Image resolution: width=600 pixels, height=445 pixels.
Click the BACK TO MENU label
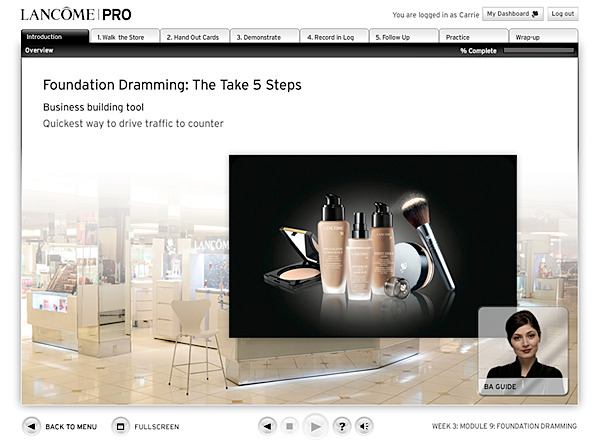click(71, 427)
